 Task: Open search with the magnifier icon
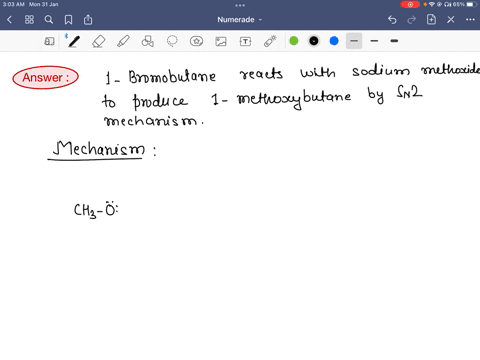pyautogui.click(x=49, y=20)
